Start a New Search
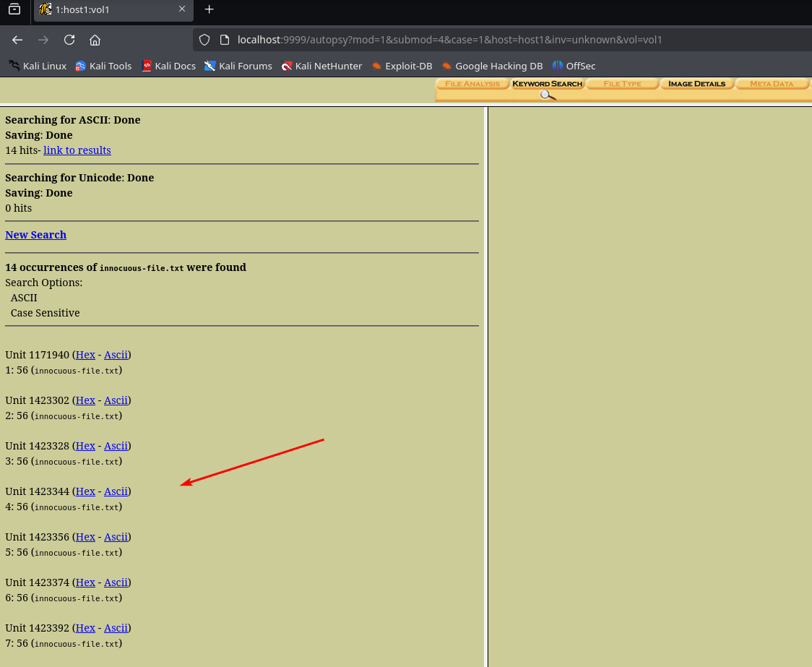812x667 pixels. 35,235
